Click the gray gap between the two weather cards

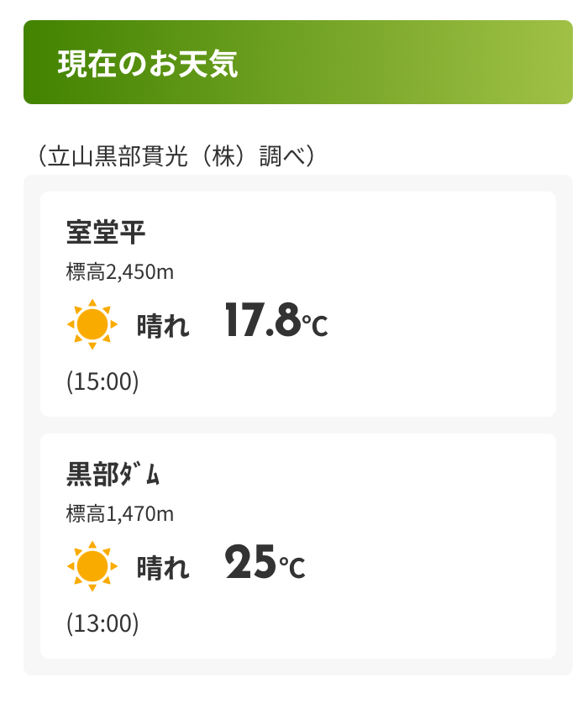[x=298, y=425]
